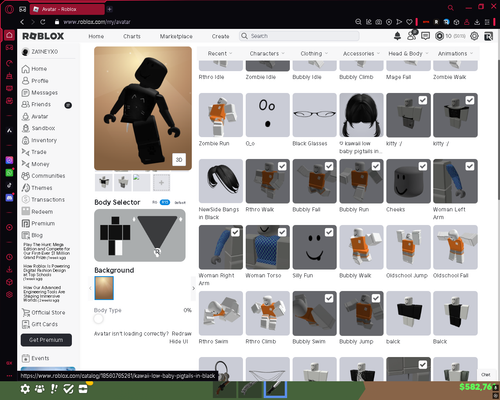Reload the browser page
Screen dimensions: 500x400
click(43, 22)
